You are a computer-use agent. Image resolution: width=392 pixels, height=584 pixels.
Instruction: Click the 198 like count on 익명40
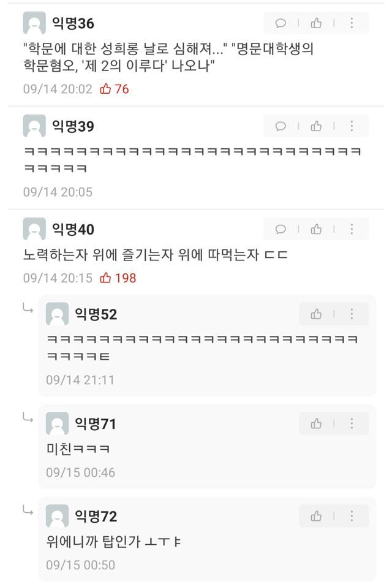118,278
